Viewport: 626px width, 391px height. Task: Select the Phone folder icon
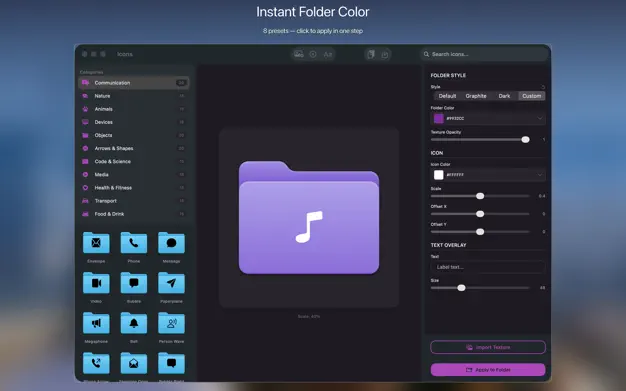tap(134, 242)
